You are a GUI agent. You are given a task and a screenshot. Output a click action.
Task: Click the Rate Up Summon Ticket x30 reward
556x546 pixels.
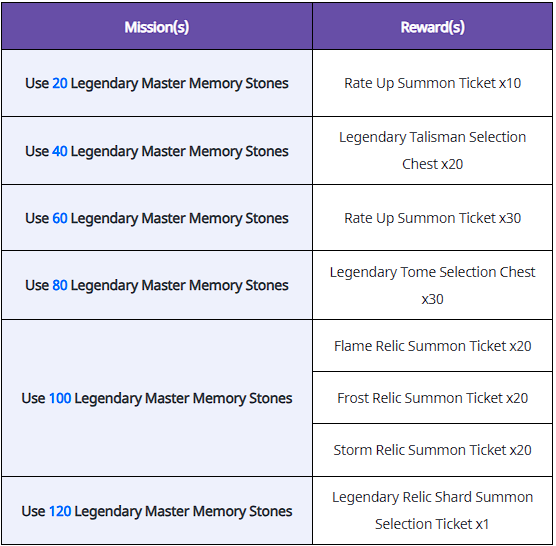tap(432, 218)
